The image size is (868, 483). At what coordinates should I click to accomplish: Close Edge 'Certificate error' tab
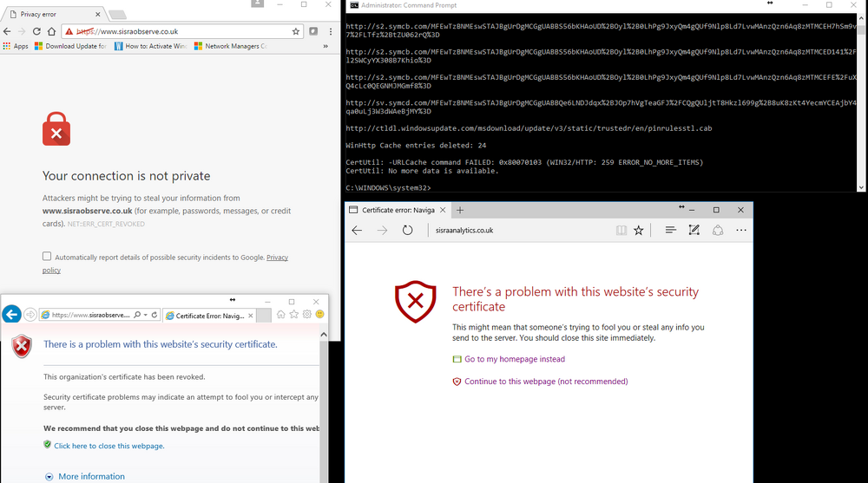pyautogui.click(x=443, y=210)
